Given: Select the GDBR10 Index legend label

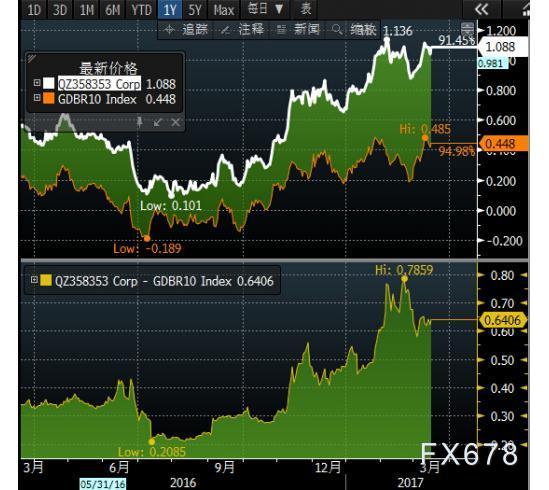Looking at the screenshot, I should [x=97, y=99].
